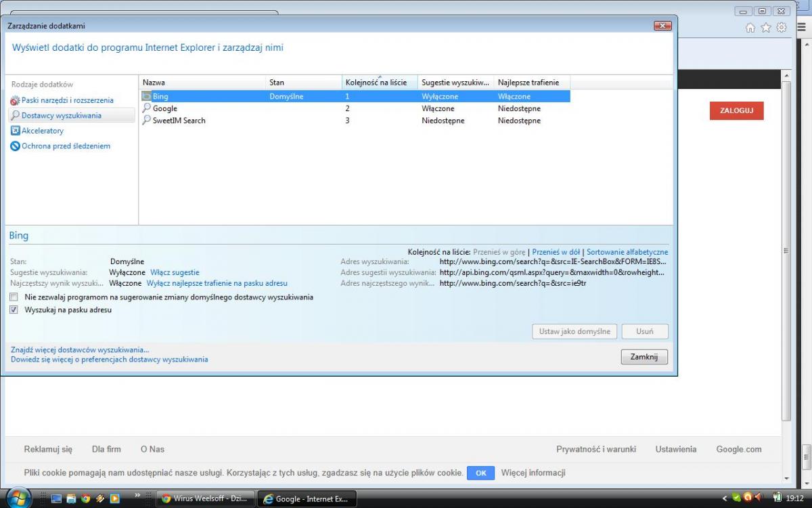Image resolution: width=812 pixels, height=508 pixels.
Task: Click the second quick launch window-switcher icon
Action: (x=71, y=499)
